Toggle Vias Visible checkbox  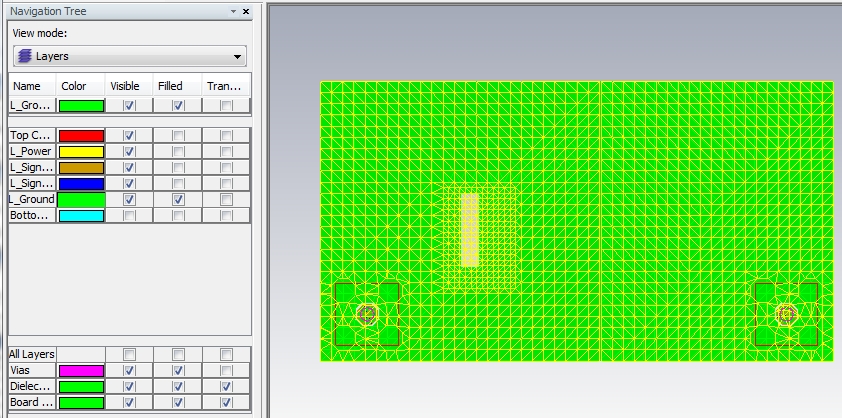point(129,371)
